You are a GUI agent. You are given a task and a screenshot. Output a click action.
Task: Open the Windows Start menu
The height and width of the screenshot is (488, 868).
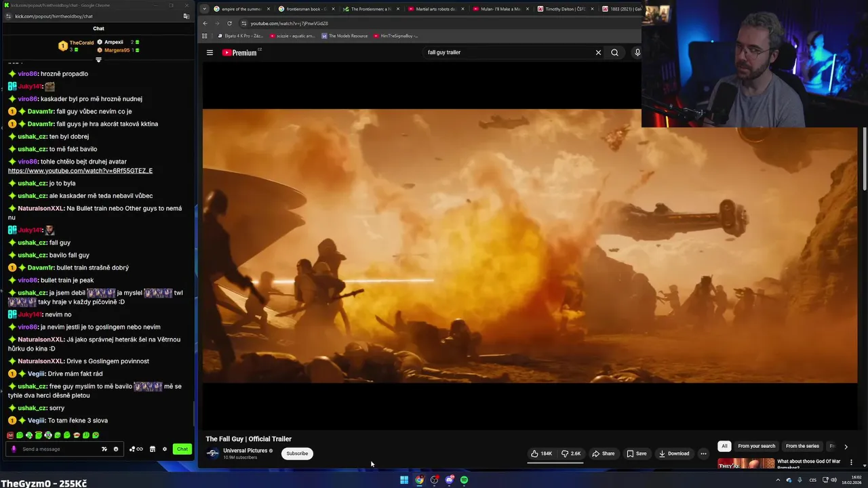click(x=404, y=480)
